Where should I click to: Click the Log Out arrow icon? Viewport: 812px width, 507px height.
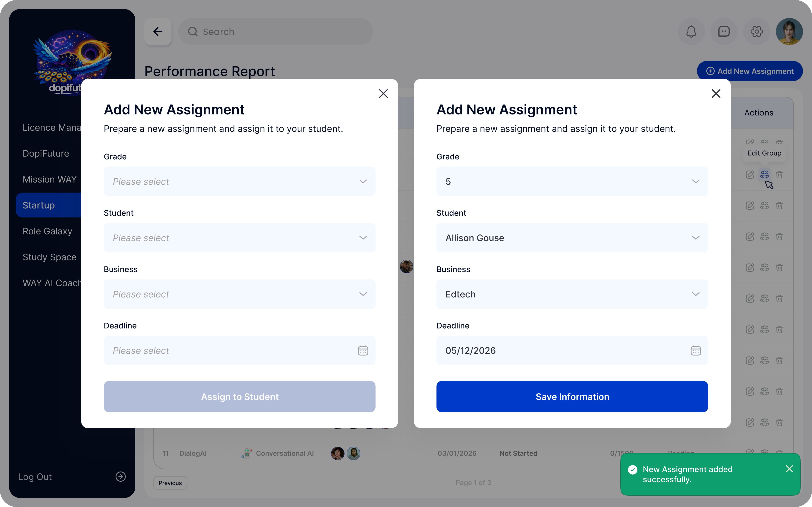[x=121, y=477]
